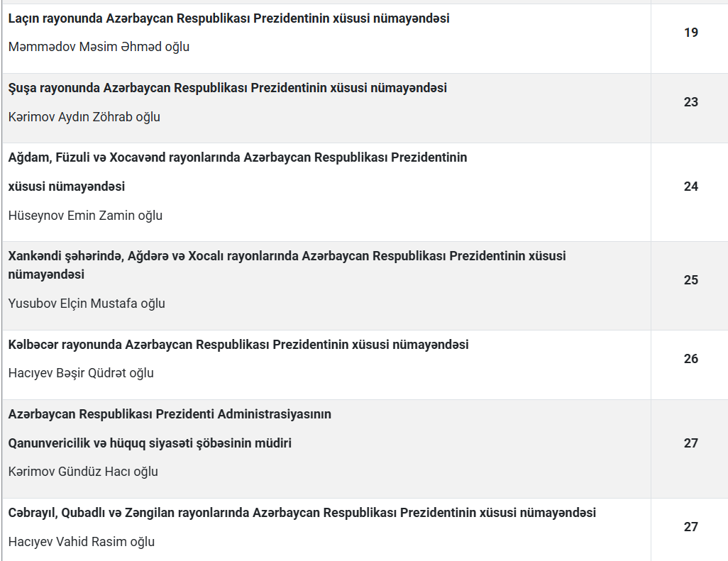Select the name Hüseynov Emin Zamin oğlu
Image resolution: width=728 pixels, height=561 pixels.
click(x=85, y=216)
